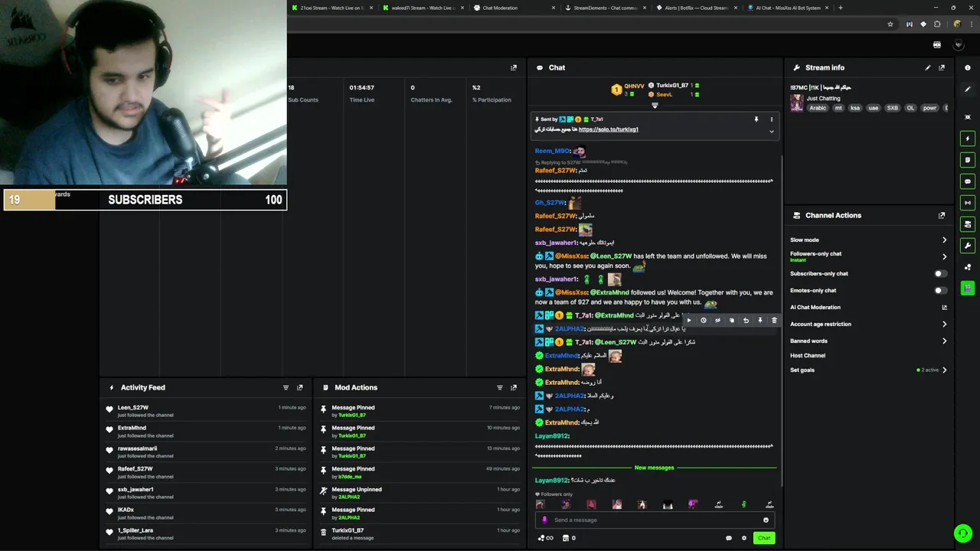The height and width of the screenshot is (551, 980).
Task: Click the ksa stream tag
Action: click(855, 108)
